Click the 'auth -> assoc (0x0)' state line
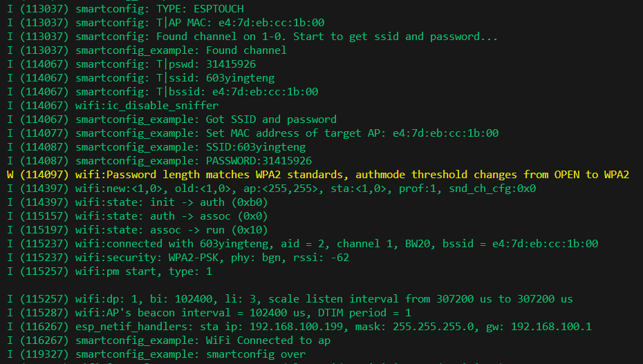 (x=171, y=215)
